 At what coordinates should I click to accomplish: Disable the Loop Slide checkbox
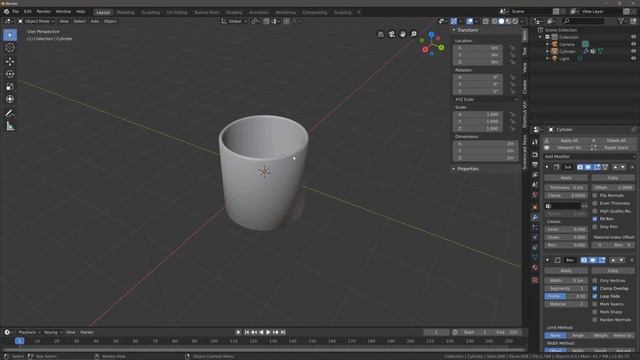pos(595,296)
